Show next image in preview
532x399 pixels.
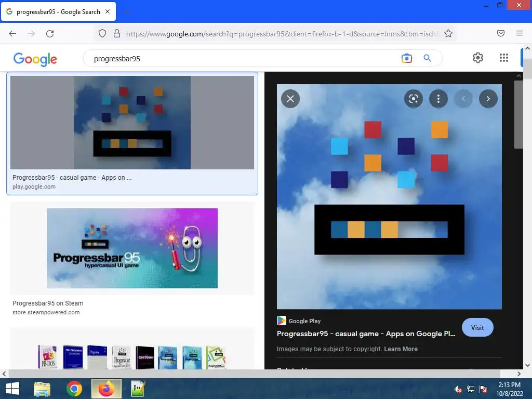pyautogui.click(x=488, y=99)
